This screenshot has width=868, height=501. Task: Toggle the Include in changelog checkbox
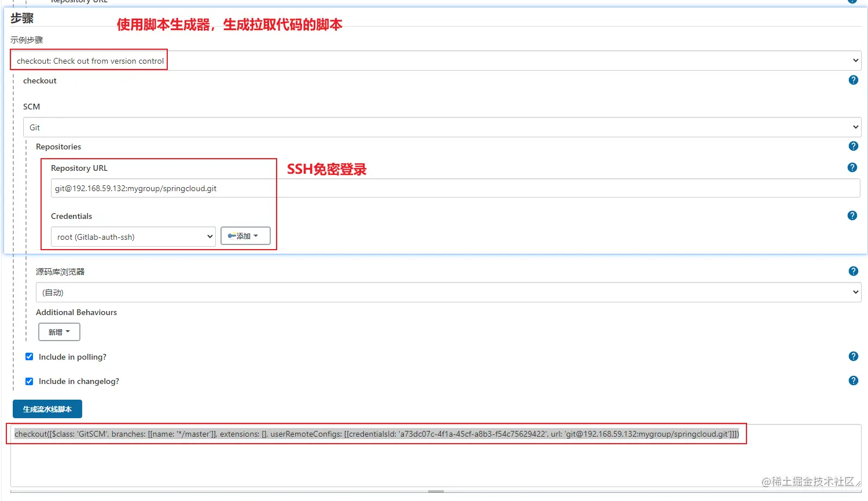click(x=29, y=381)
